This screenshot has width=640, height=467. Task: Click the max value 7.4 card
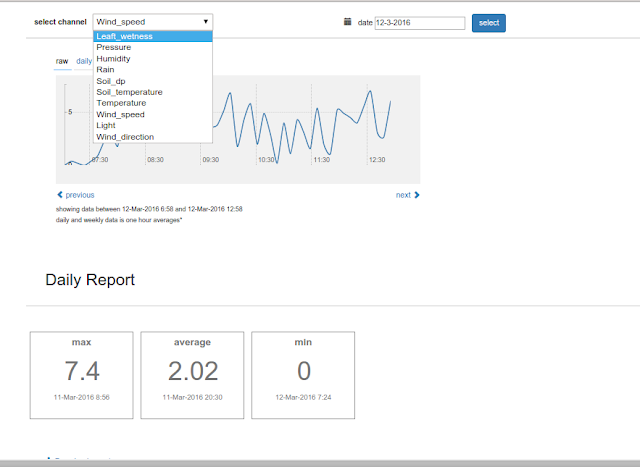click(x=82, y=375)
